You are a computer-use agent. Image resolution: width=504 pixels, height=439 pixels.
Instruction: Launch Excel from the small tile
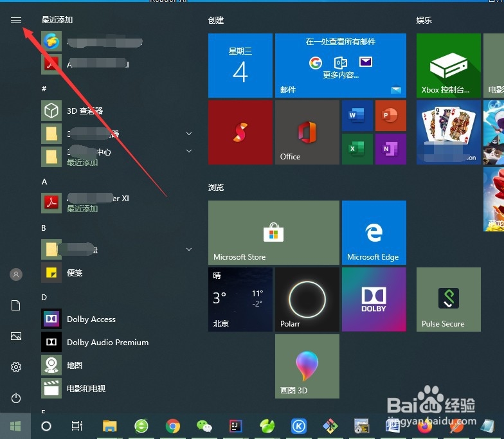[x=357, y=149]
